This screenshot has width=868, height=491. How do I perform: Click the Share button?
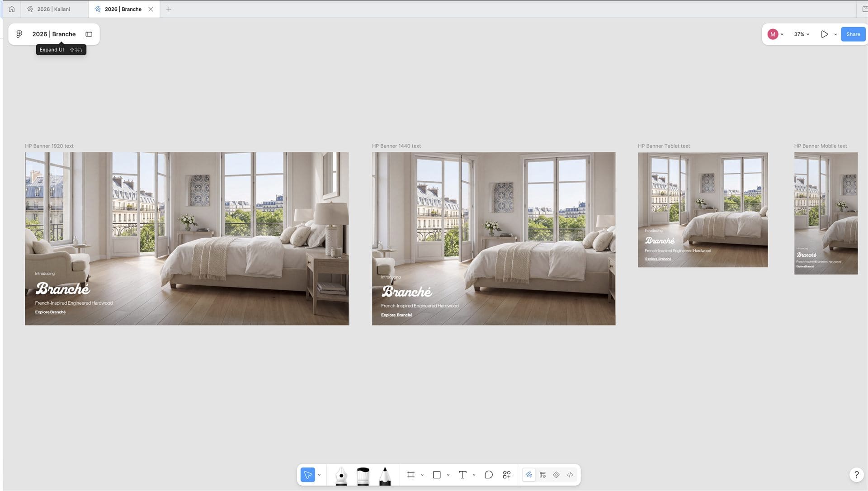tap(853, 34)
